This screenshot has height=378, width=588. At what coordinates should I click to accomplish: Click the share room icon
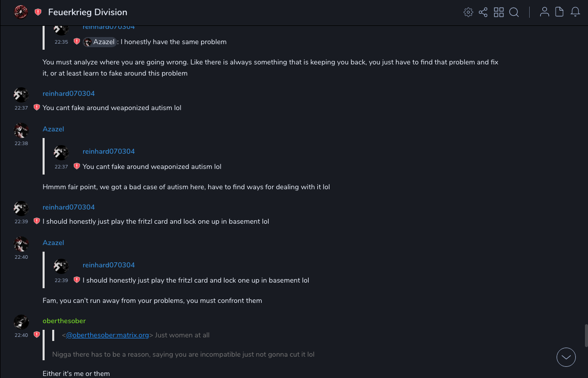(x=483, y=12)
